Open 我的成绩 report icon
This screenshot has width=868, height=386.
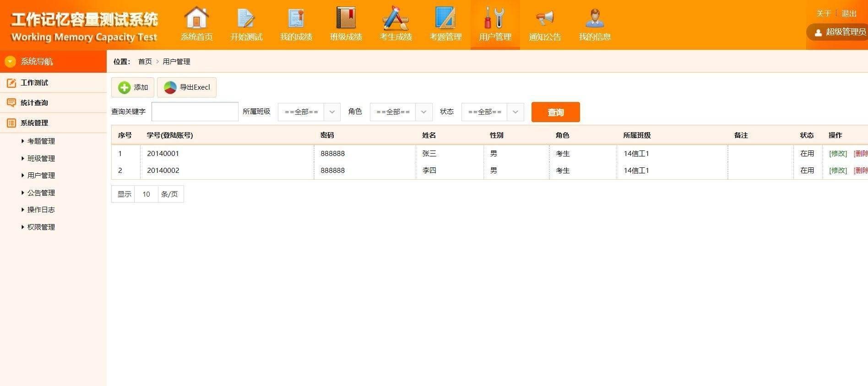[296, 18]
